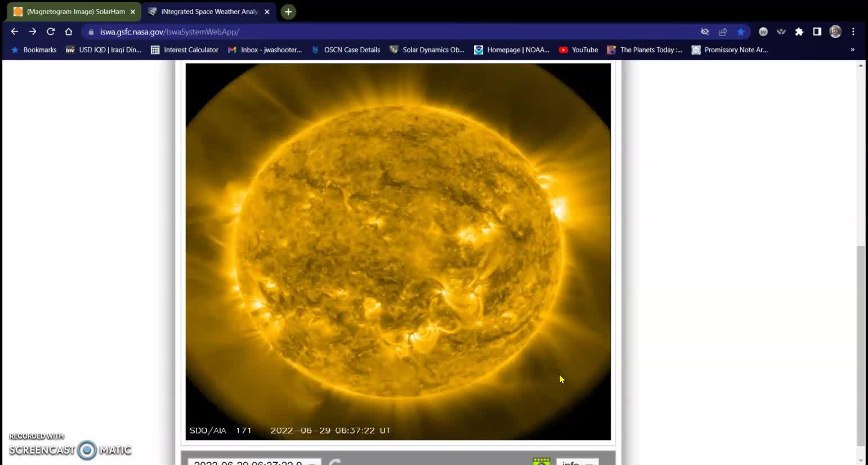
Task: Open the extension next to the W icon
Action: (x=781, y=32)
